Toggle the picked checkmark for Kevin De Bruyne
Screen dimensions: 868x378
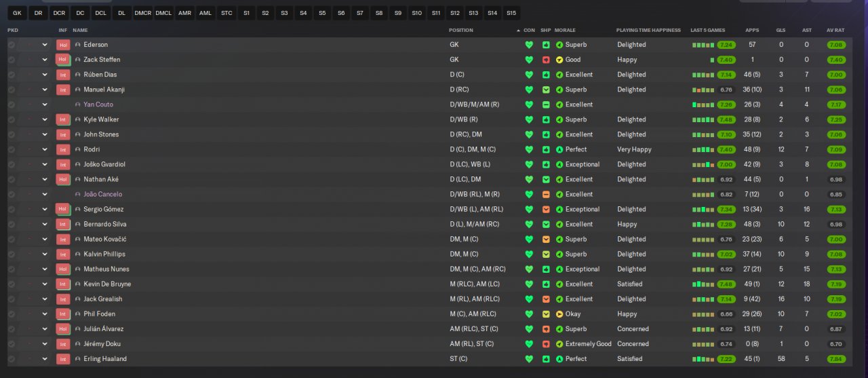pos(12,284)
